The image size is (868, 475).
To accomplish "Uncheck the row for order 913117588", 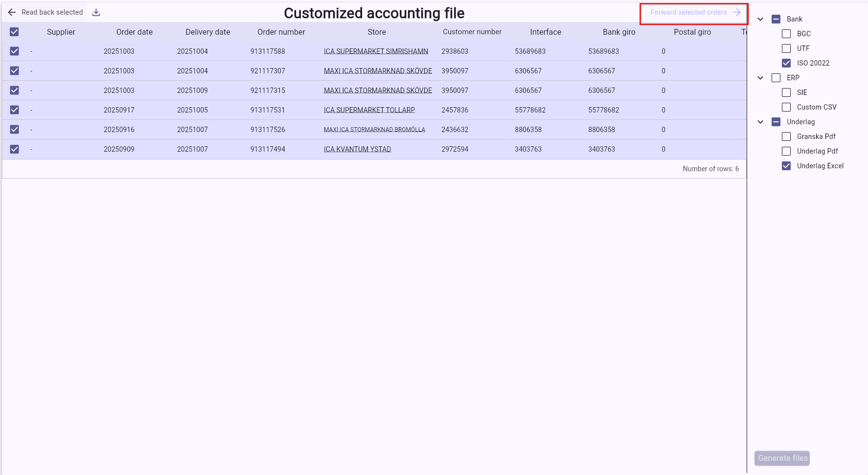I will tap(14, 51).
